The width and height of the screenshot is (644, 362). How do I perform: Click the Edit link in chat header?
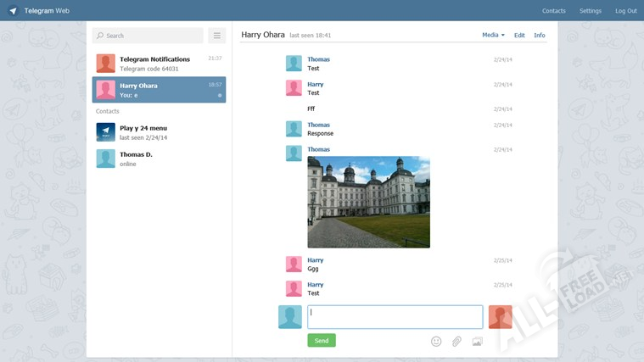click(x=519, y=36)
